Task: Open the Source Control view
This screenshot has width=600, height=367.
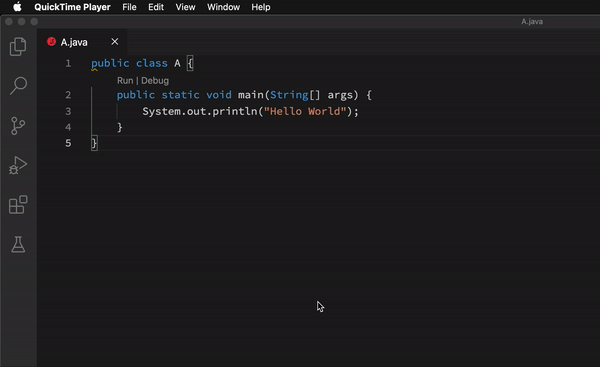Action: point(18,126)
